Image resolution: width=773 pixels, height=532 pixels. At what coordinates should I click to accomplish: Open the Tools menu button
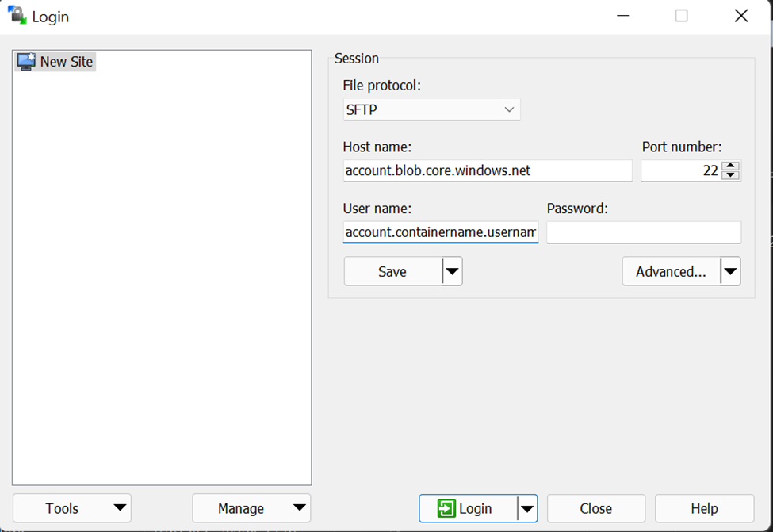point(72,508)
